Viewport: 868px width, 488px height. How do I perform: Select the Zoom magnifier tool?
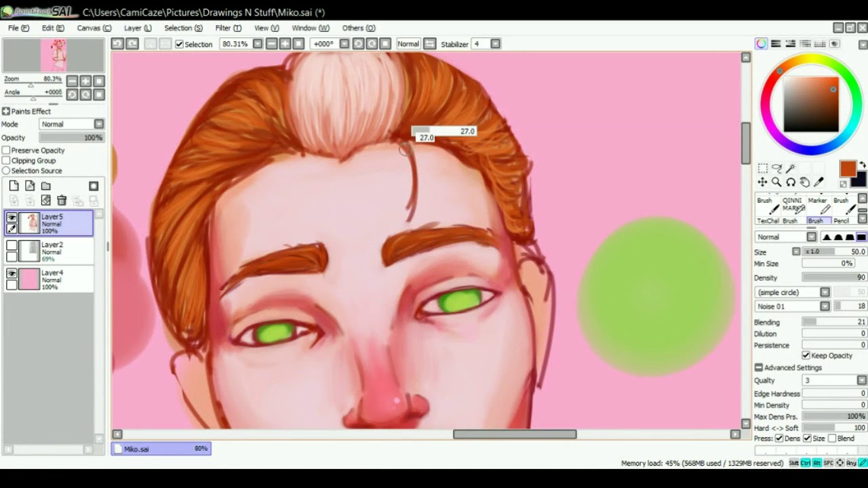(777, 182)
